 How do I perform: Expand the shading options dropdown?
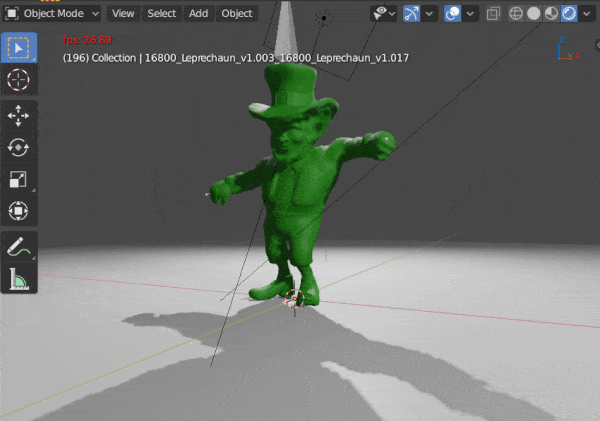click(x=587, y=14)
